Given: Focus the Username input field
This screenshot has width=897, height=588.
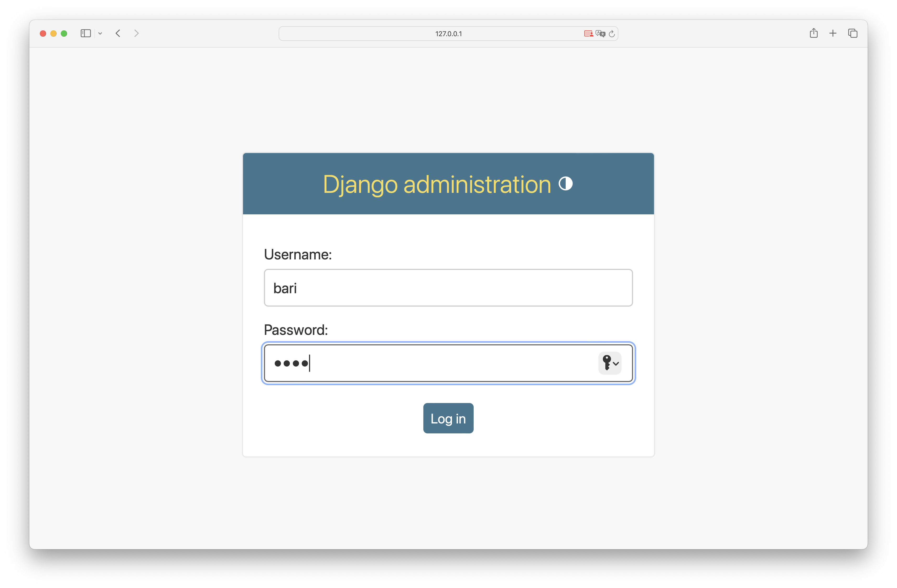Looking at the screenshot, I should pos(448,288).
